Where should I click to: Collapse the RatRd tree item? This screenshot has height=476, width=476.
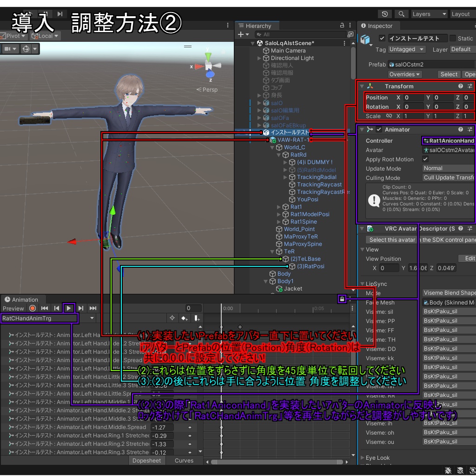[279, 155]
